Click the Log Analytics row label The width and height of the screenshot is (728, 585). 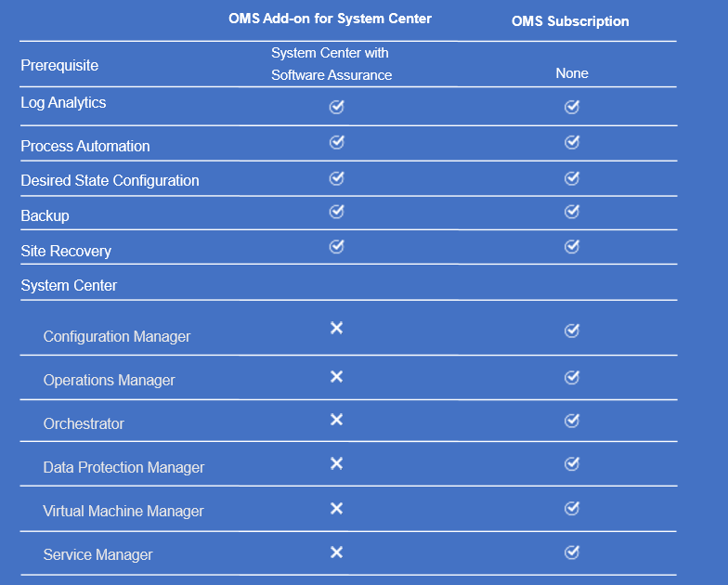[x=63, y=103]
